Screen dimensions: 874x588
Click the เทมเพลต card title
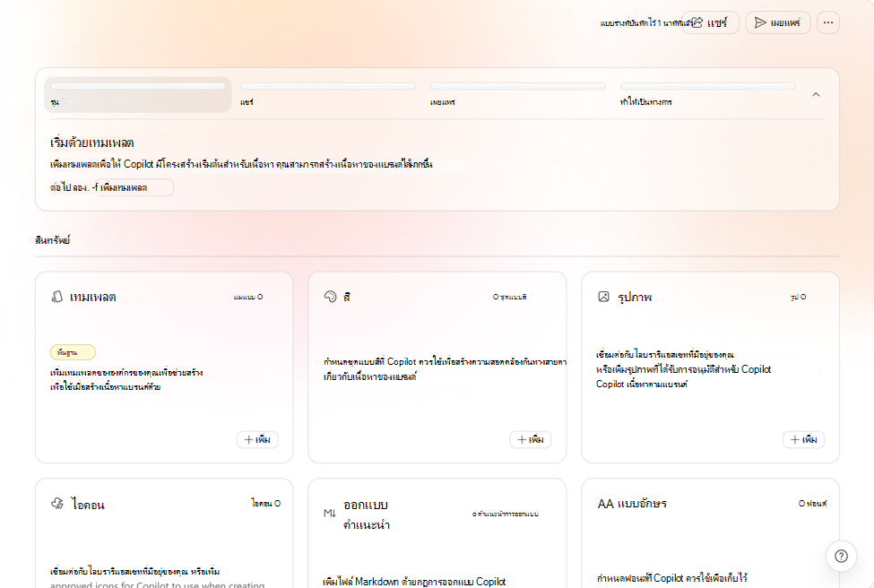93,297
